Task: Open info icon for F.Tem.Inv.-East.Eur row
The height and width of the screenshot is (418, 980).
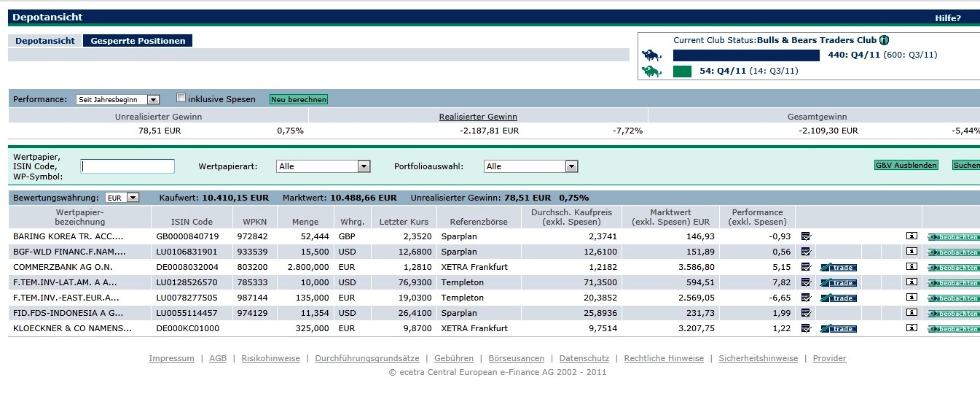Action: 911,298
